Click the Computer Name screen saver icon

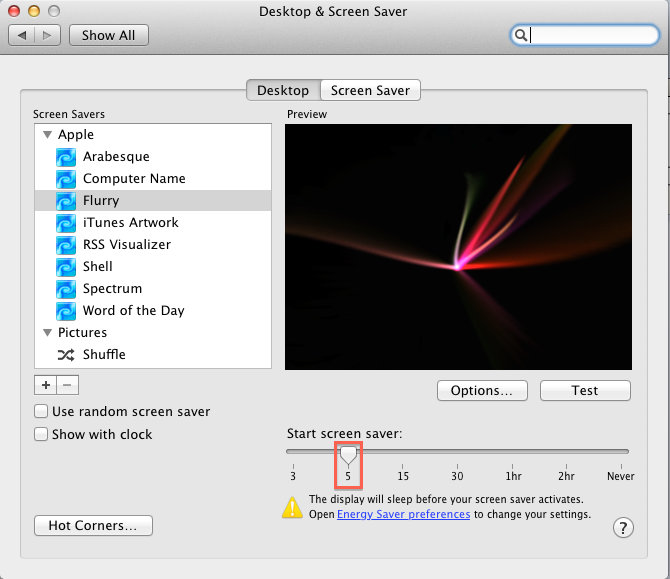pos(66,179)
